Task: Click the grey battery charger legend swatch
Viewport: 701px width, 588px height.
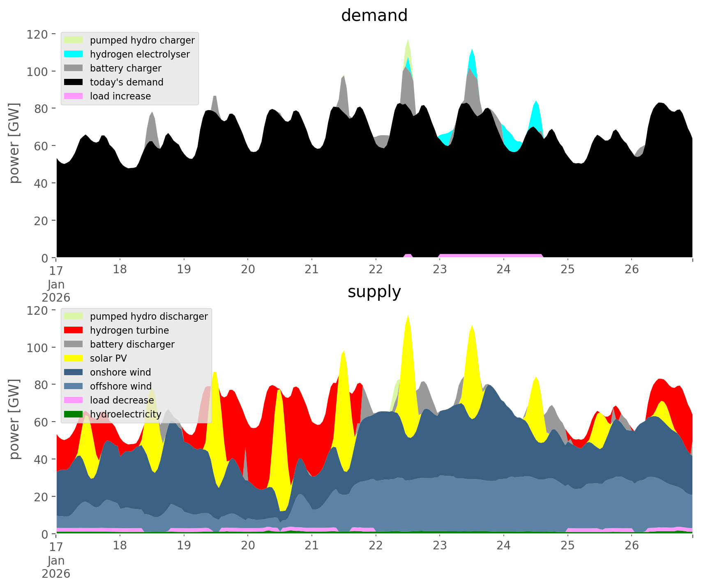Action: (74, 68)
